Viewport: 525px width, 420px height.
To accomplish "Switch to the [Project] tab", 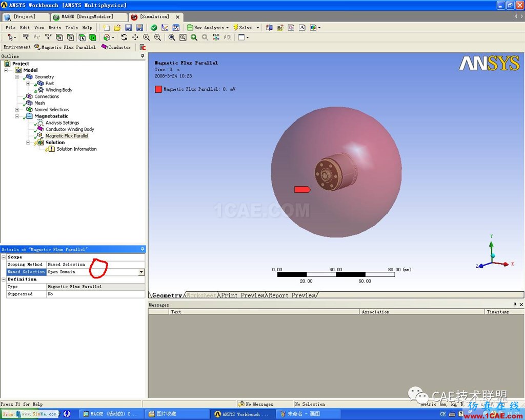I will point(25,17).
